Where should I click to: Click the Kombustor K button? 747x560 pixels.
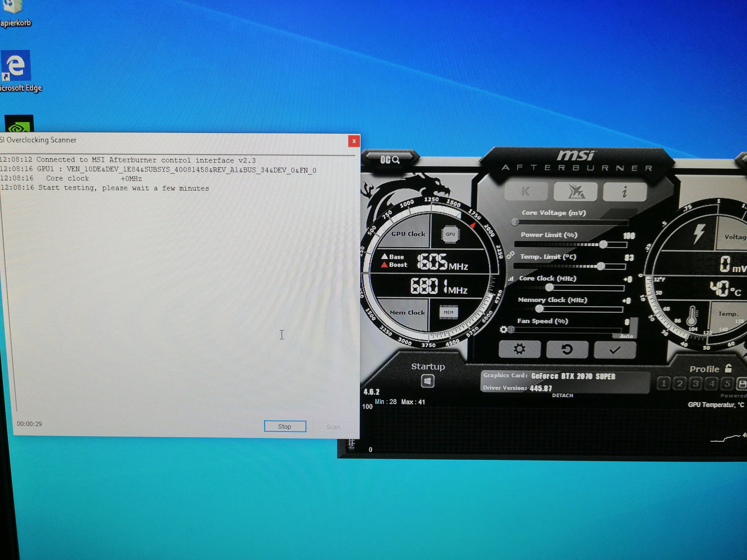525,191
